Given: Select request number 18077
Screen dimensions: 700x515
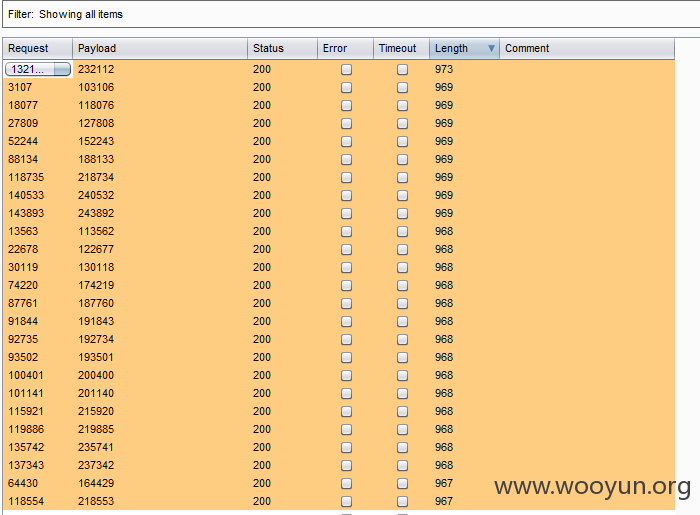Looking at the screenshot, I should (23, 105).
